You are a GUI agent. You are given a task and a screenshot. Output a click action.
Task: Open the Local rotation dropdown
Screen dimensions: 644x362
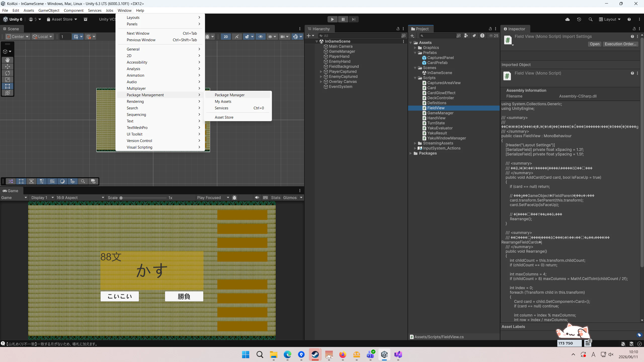coord(43,37)
